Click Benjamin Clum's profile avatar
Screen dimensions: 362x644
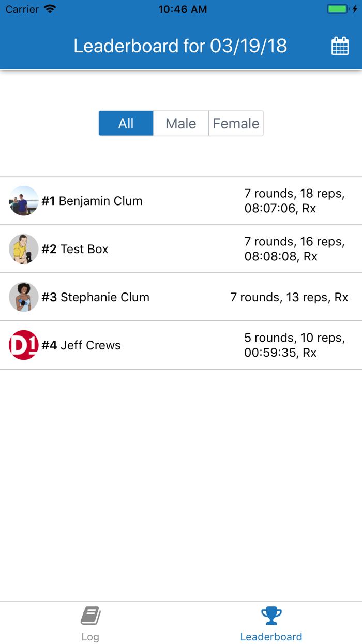tap(23, 200)
